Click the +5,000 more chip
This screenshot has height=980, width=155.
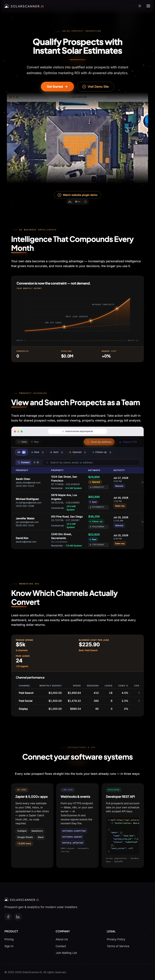click(24, 843)
